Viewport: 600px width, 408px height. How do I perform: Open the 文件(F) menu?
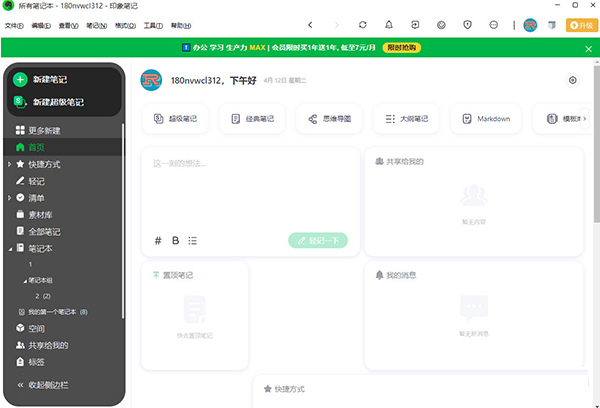[14, 24]
